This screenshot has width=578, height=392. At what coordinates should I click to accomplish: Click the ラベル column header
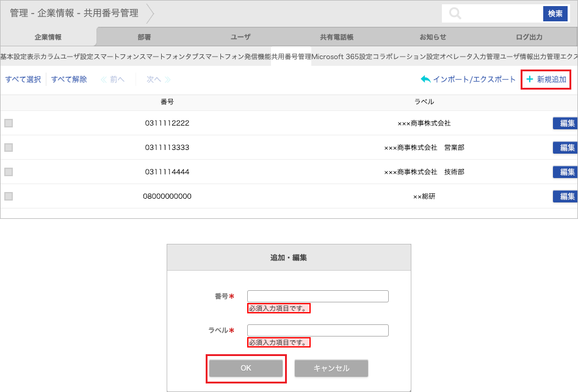tap(424, 102)
